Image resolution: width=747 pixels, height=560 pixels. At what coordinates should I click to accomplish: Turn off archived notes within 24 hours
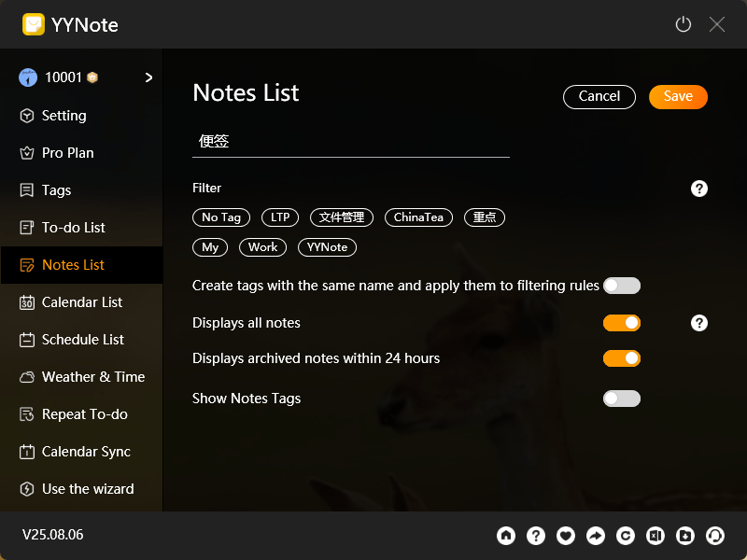point(622,358)
